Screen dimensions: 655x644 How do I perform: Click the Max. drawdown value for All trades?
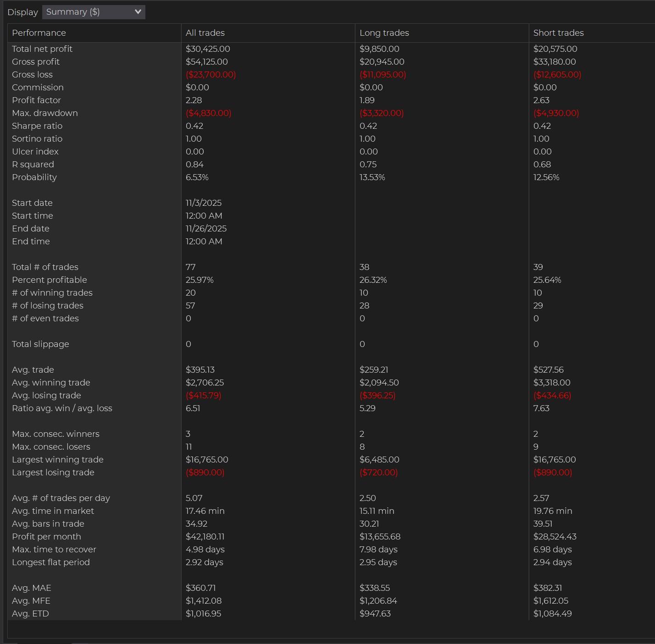tap(208, 113)
